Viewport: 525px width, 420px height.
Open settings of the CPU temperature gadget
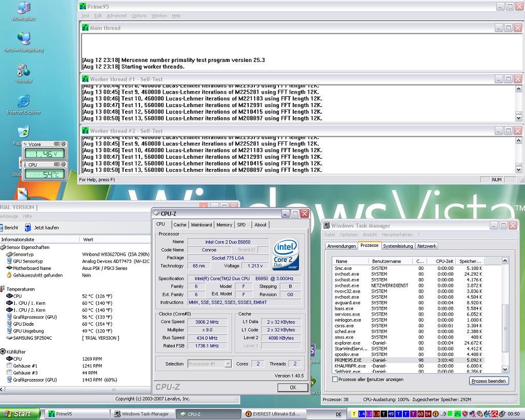click(x=57, y=164)
